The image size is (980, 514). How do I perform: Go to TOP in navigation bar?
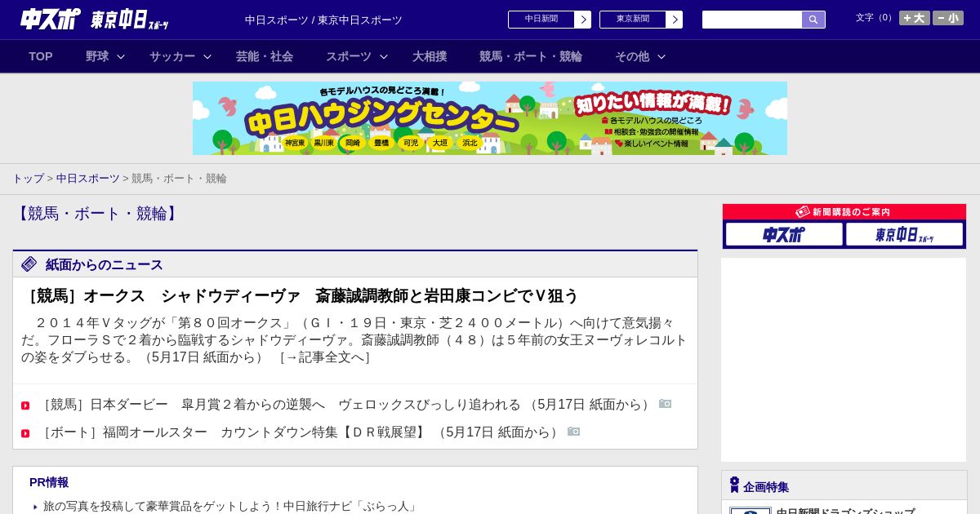click(x=41, y=56)
